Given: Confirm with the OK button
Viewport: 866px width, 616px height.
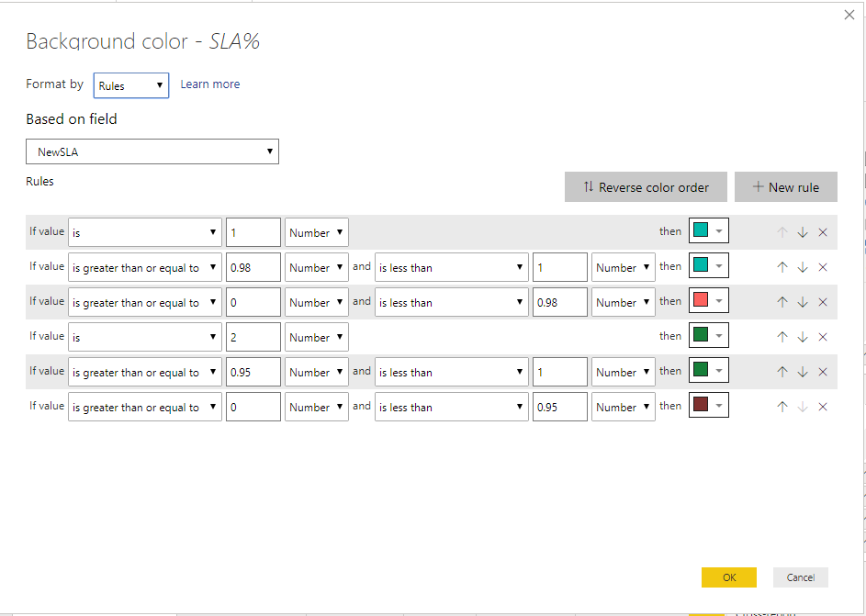Looking at the screenshot, I should pos(729,577).
